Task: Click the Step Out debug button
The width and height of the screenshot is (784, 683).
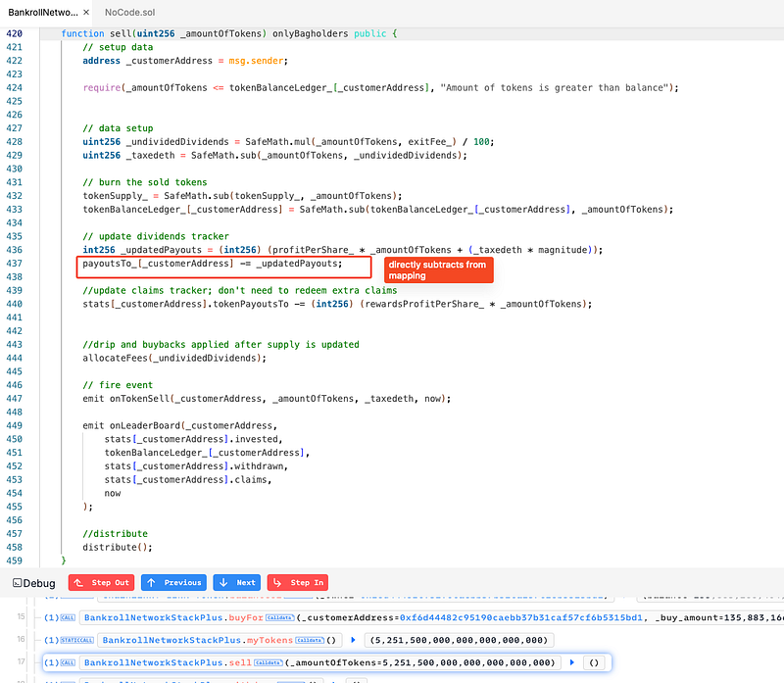Action: point(100,582)
